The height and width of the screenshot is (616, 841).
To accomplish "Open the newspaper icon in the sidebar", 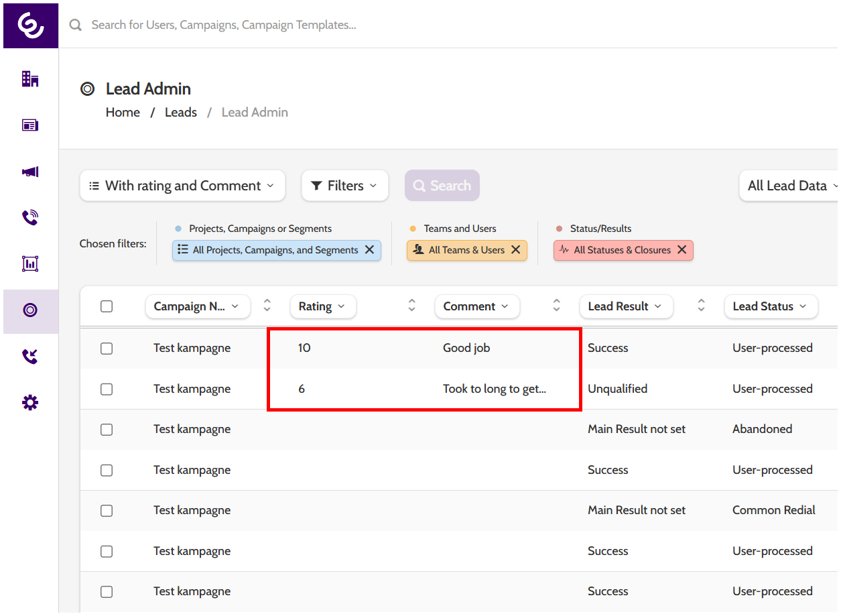I will coord(30,125).
